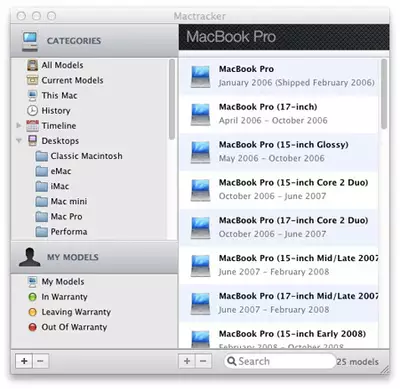Click laptop icon for January 2006 MacBook Pro

pos(200,76)
